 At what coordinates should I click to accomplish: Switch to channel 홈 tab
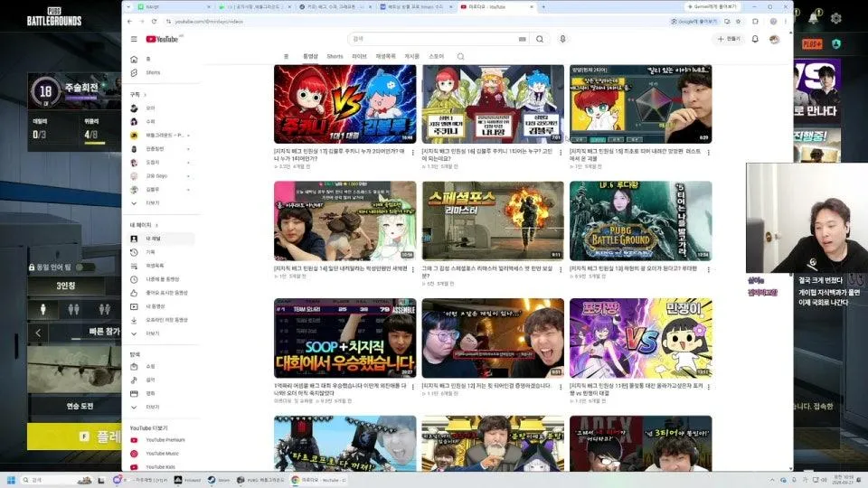point(287,56)
